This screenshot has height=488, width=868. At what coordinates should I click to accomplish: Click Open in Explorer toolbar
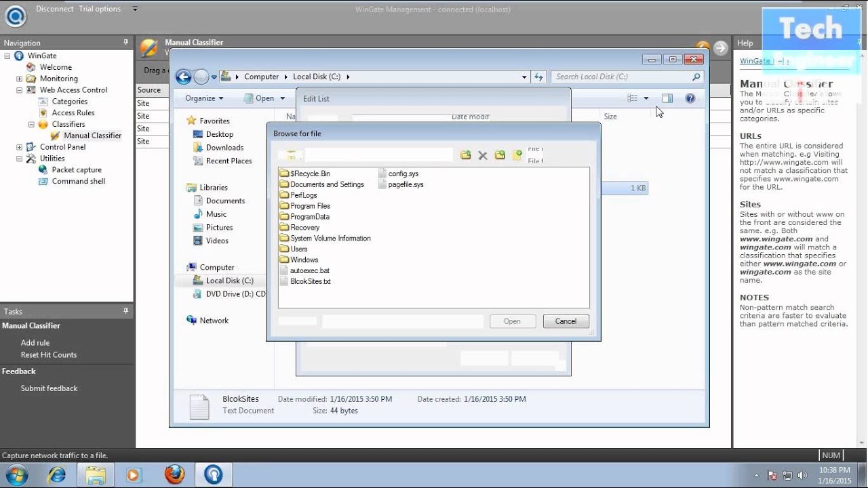coord(259,98)
